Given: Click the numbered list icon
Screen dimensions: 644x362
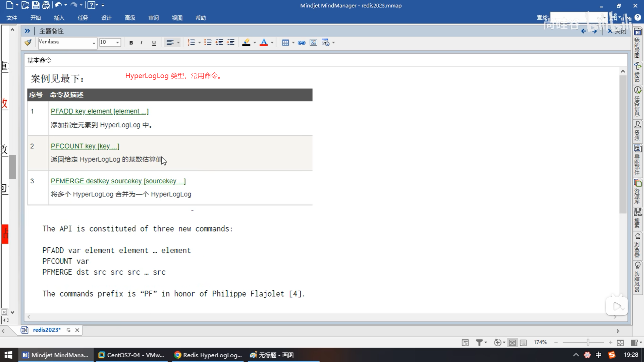Looking at the screenshot, I should tap(191, 42).
